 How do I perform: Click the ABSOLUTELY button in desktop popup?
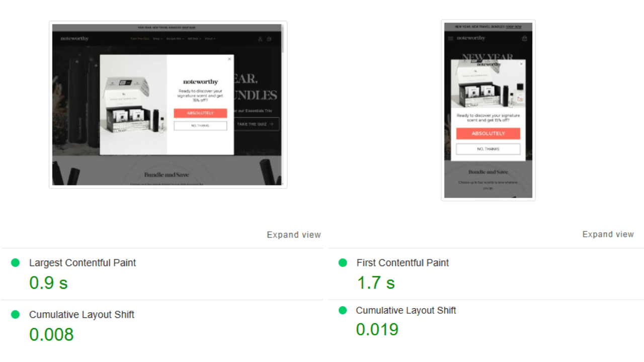pyautogui.click(x=200, y=113)
